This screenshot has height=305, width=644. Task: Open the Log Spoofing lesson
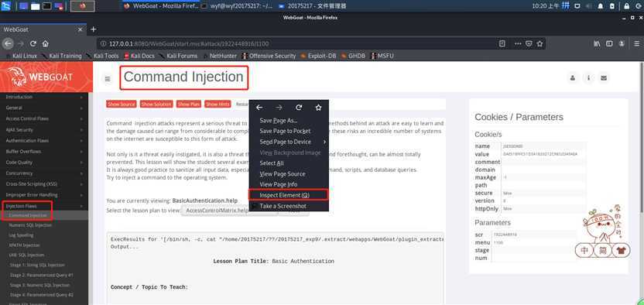[22, 235]
